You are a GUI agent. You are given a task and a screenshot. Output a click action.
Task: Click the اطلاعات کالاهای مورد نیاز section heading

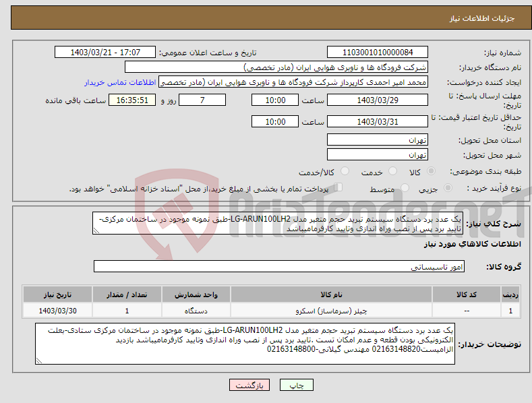[472, 244]
